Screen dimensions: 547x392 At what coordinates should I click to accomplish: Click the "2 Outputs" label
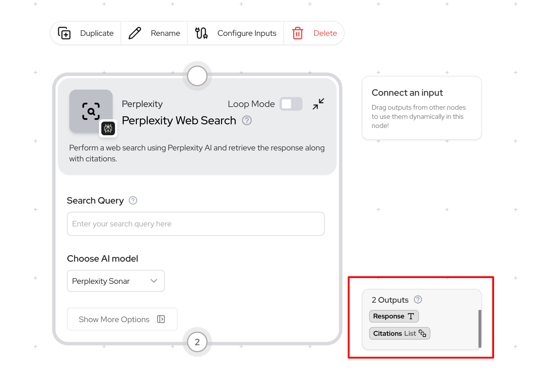click(390, 300)
